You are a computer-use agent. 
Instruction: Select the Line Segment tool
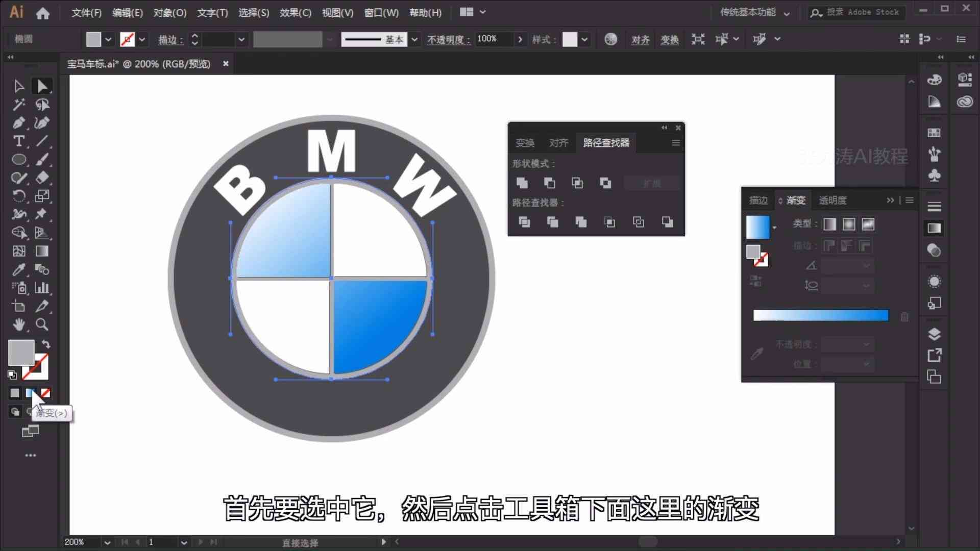[x=42, y=141]
